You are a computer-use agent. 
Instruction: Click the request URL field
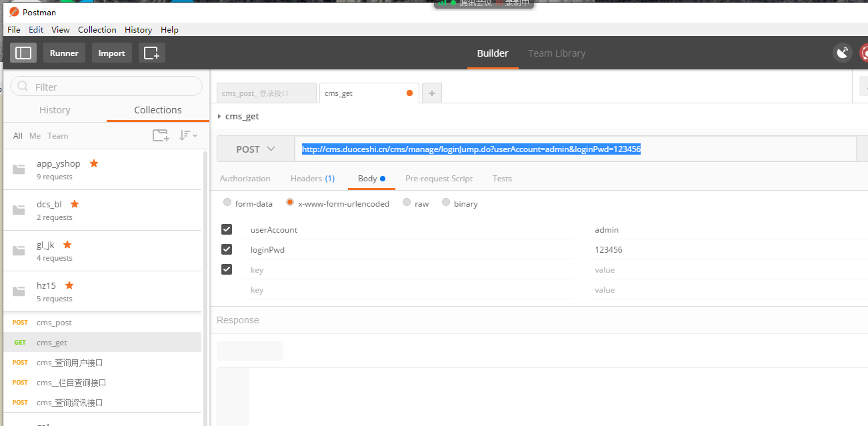point(575,149)
